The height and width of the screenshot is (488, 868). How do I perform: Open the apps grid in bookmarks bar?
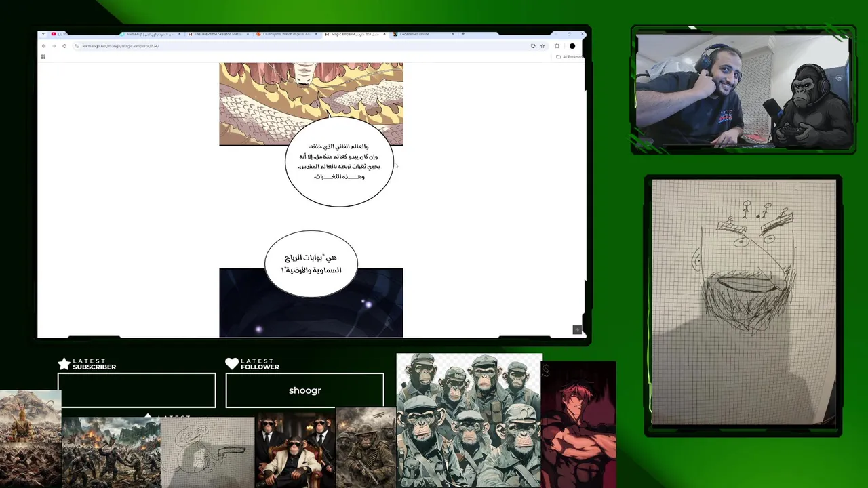tap(43, 56)
